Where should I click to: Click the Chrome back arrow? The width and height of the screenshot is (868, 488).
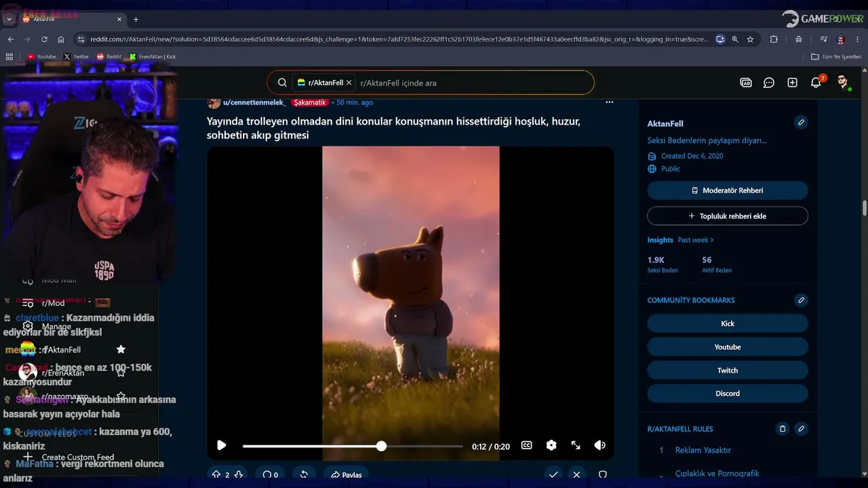click(x=10, y=39)
